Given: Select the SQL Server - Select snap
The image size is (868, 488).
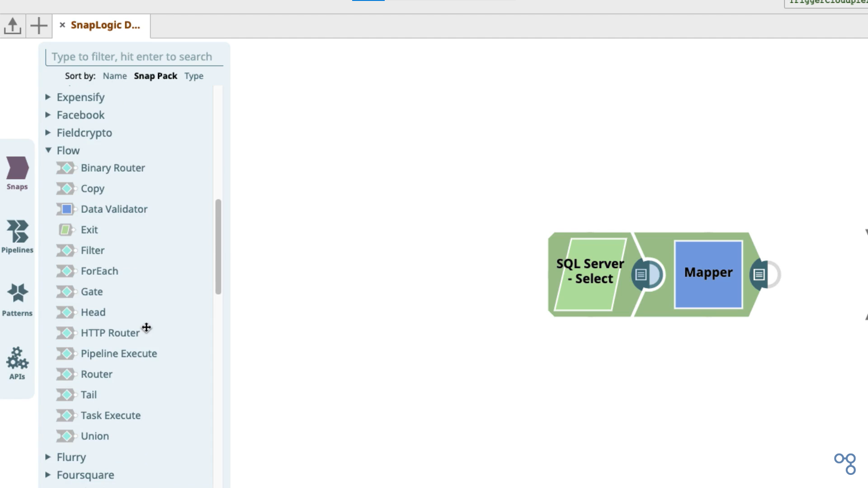Looking at the screenshot, I should click(x=590, y=274).
